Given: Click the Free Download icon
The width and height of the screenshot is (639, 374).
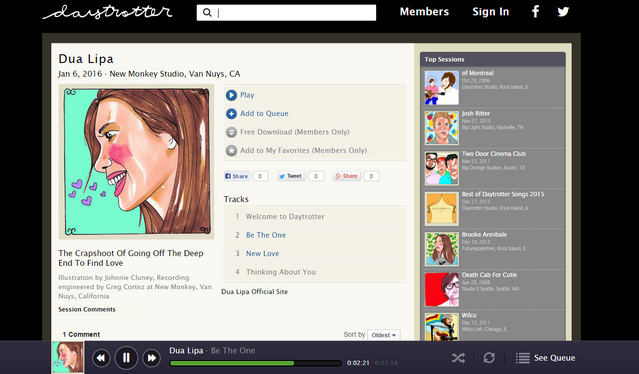Looking at the screenshot, I should pos(231,132).
